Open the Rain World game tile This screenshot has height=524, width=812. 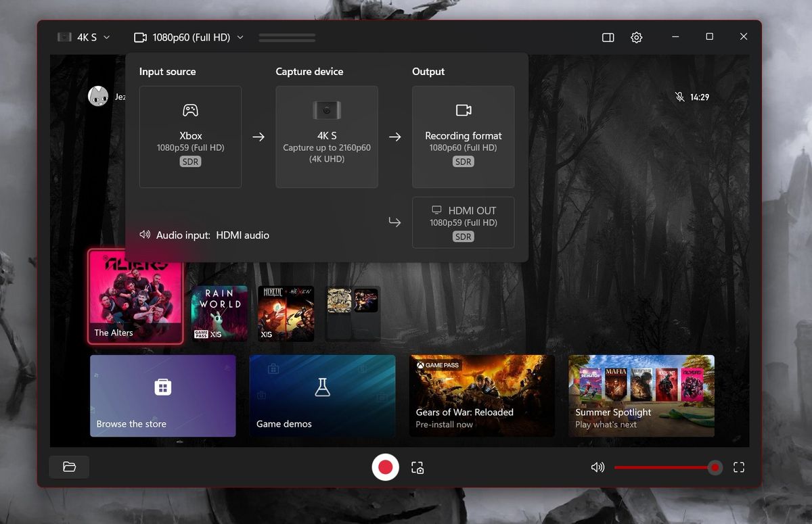(219, 313)
